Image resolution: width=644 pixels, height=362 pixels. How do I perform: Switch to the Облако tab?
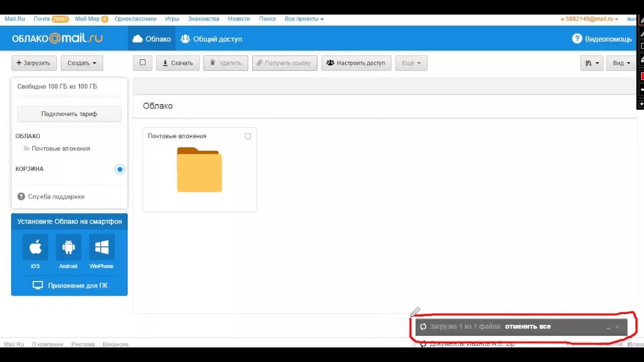[151, 39]
